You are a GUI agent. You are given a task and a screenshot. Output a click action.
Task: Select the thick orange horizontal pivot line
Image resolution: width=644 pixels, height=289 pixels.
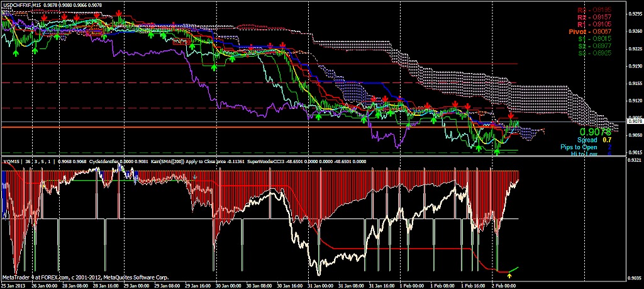(x=252, y=127)
